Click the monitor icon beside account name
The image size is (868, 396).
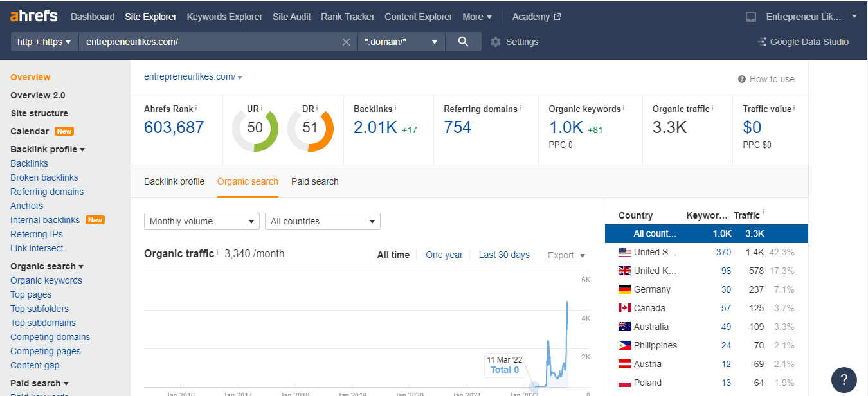tap(751, 17)
